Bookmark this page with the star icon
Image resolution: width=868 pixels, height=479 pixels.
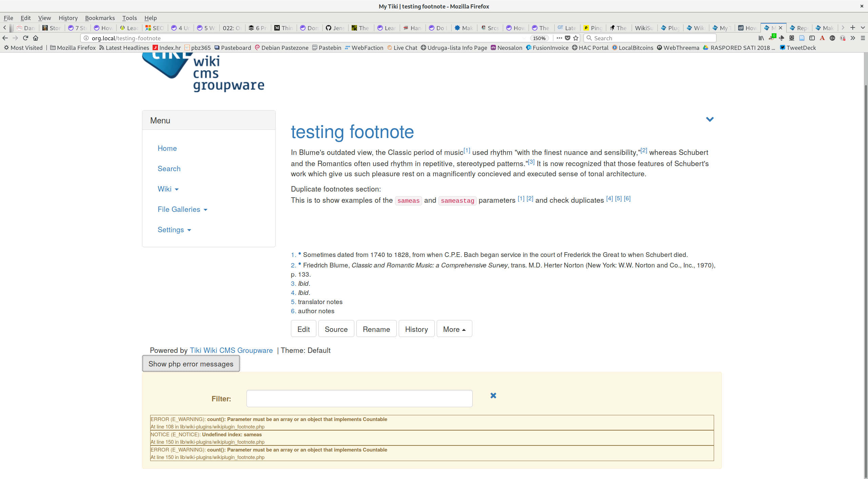coord(576,38)
